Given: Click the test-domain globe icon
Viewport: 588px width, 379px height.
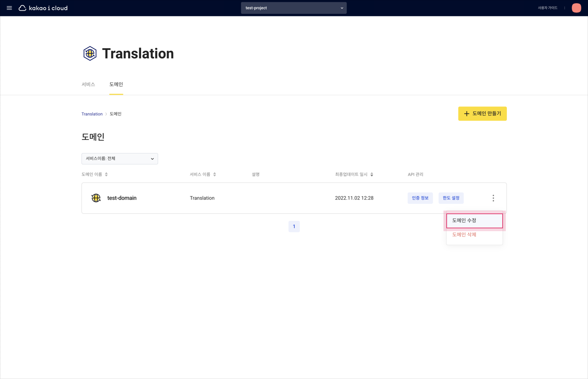Looking at the screenshot, I should 96,198.
